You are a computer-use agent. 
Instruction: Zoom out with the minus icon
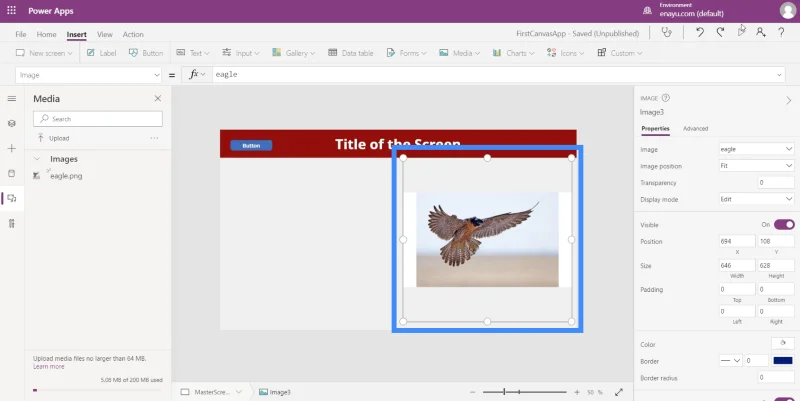pyautogui.click(x=472, y=392)
